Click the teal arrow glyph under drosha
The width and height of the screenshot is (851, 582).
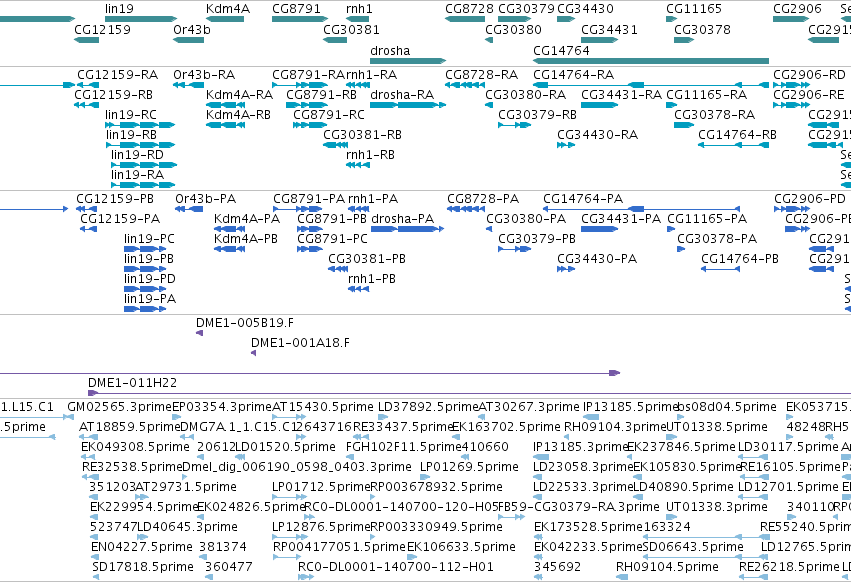coord(408,61)
